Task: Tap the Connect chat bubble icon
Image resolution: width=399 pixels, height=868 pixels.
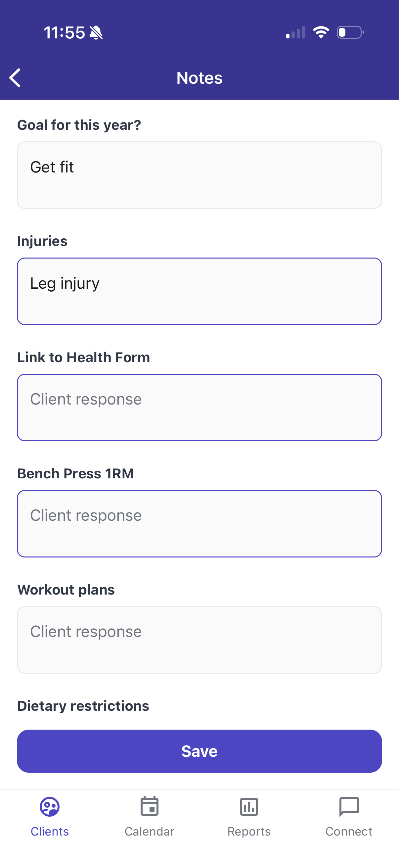Action: [x=349, y=807]
